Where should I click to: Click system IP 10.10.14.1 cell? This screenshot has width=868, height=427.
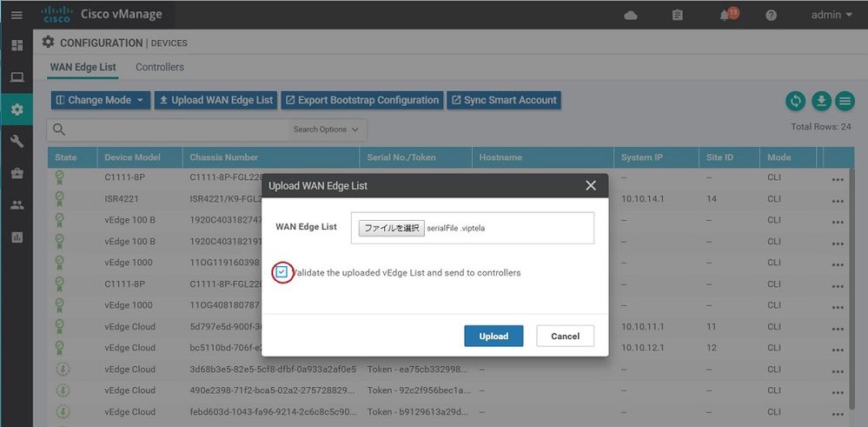641,198
